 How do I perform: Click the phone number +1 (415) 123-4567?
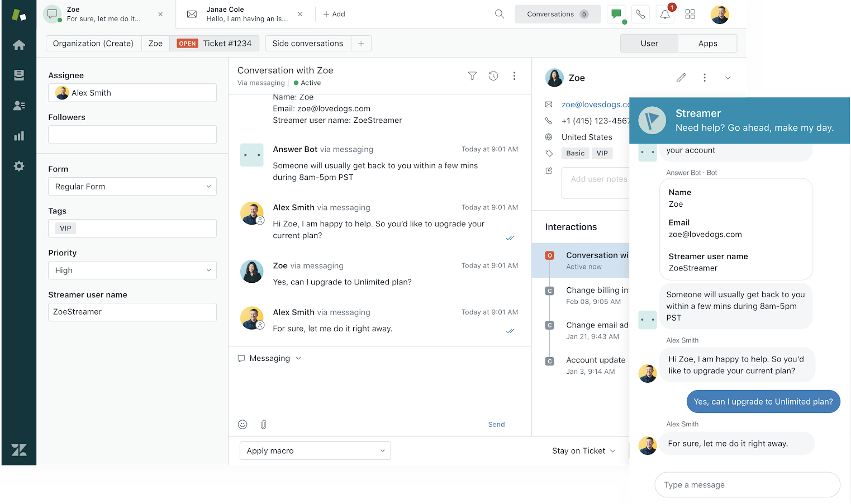pyautogui.click(x=596, y=121)
